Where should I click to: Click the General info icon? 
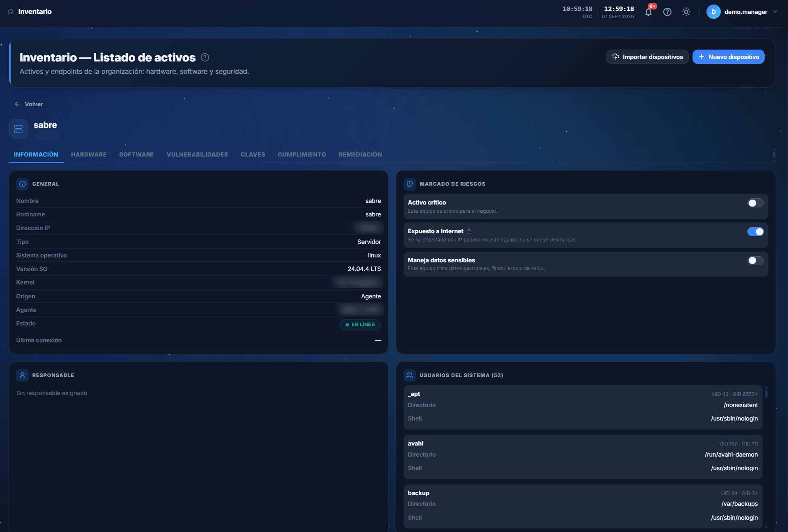(x=23, y=184)
